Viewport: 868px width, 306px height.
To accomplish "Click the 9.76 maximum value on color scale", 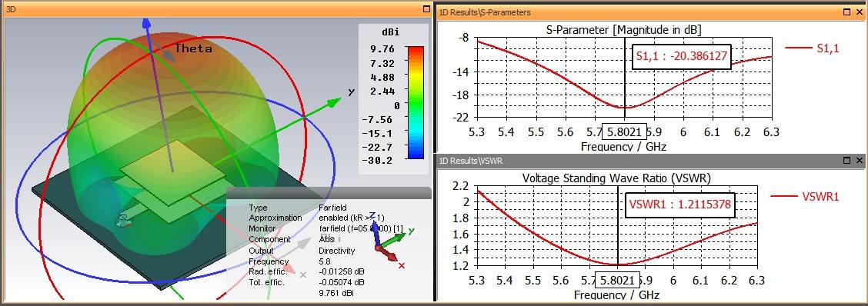I will pyautogui.click(x=382, y=48).
